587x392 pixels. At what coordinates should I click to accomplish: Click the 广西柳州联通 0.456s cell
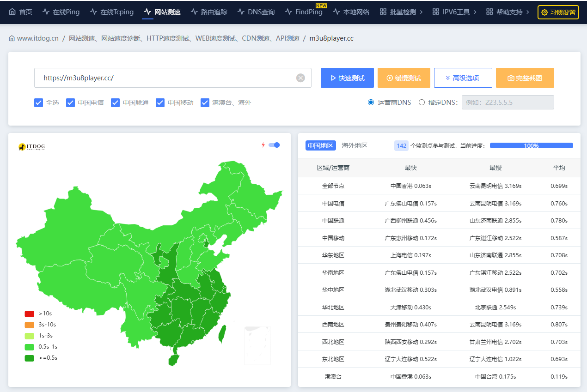click(x=410, y=220)
